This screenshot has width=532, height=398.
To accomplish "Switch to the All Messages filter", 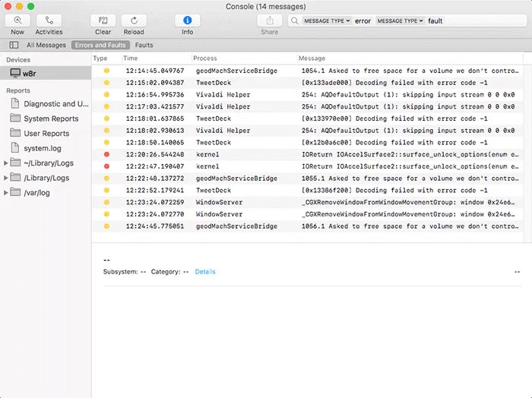I will point(46,45).
